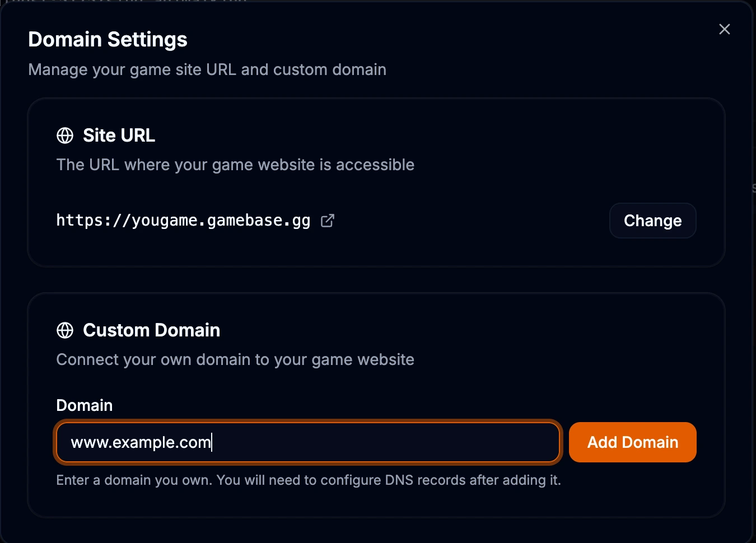Screen dimensions: 756x543
Task: Click the Change button for Site URL
Action: point(652,221)
